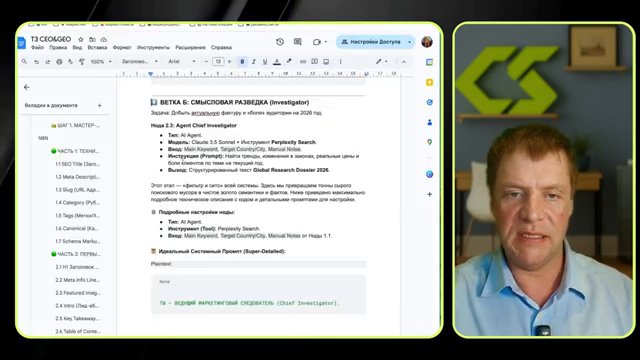Open Google Keep side panel icon
640x360 pixels.
[429, 82]
